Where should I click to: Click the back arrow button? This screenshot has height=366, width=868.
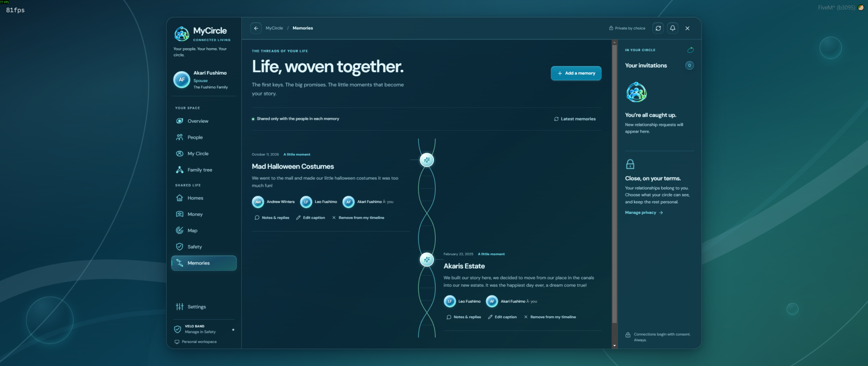[x=256, y=28]
